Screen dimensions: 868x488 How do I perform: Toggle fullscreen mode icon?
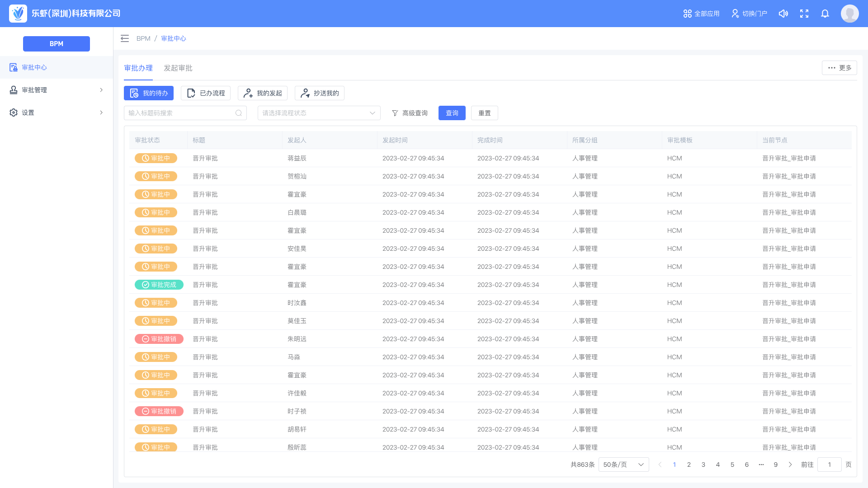804,14
